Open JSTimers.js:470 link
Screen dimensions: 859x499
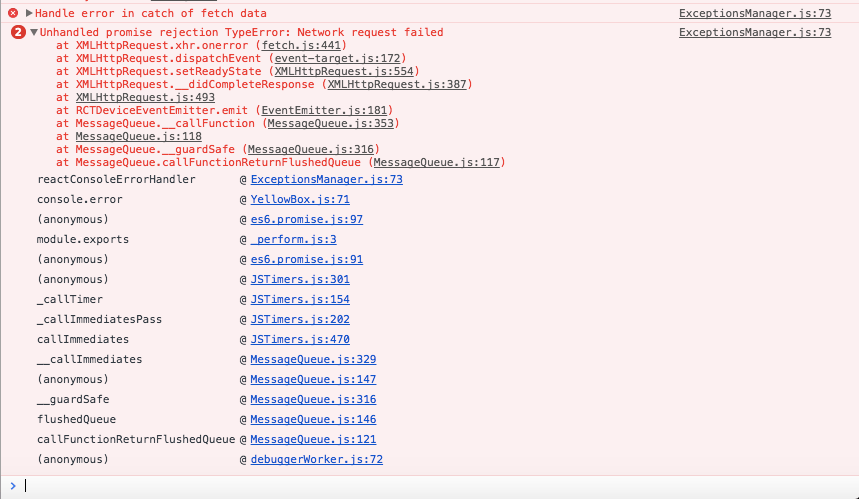click(300, 339)
